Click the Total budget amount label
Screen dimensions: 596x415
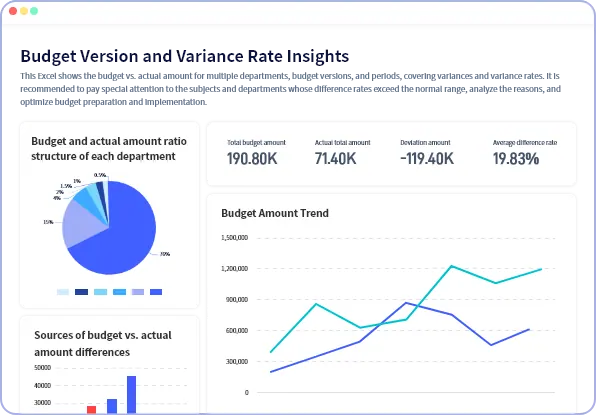click(256, 143)
